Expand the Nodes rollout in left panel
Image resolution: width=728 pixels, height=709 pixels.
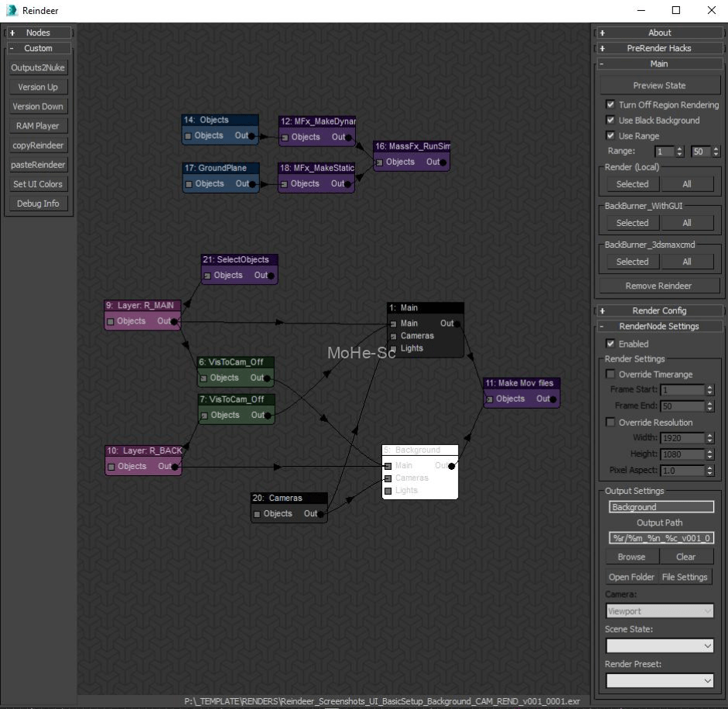pos(39,33)
